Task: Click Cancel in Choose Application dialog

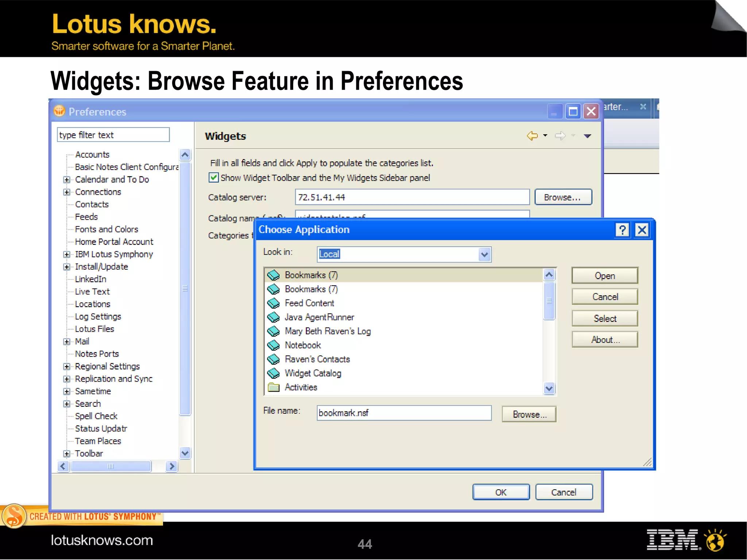Action: pyautogui.click(x=605, y=297)
